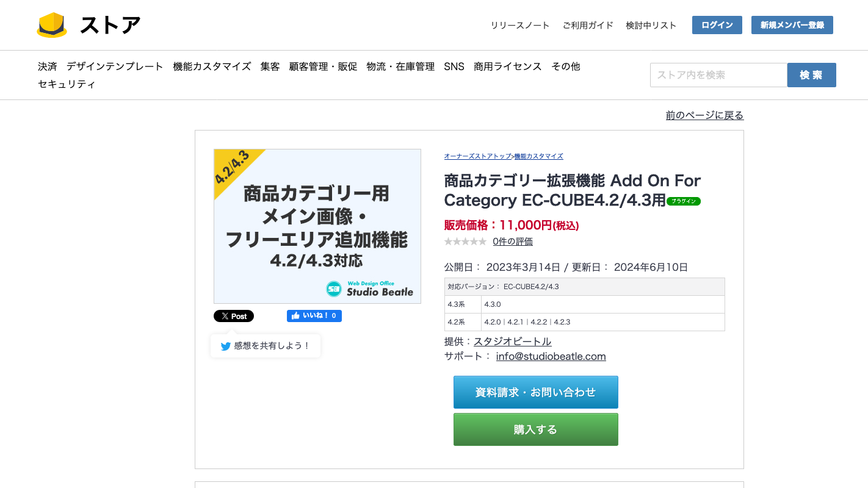Viewport: 868px width, 488px height.
Task: Open リリースノート link
Action: pos(520,25)
